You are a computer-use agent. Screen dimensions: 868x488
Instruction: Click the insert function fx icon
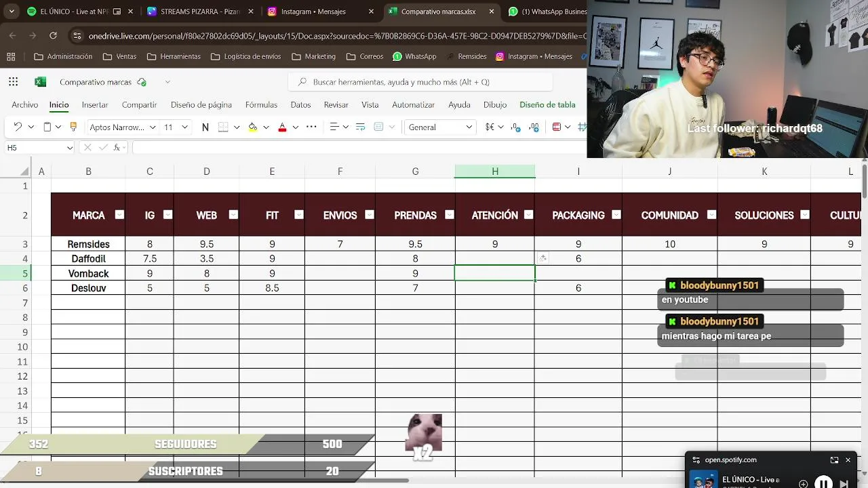click(x=117, y=147)
